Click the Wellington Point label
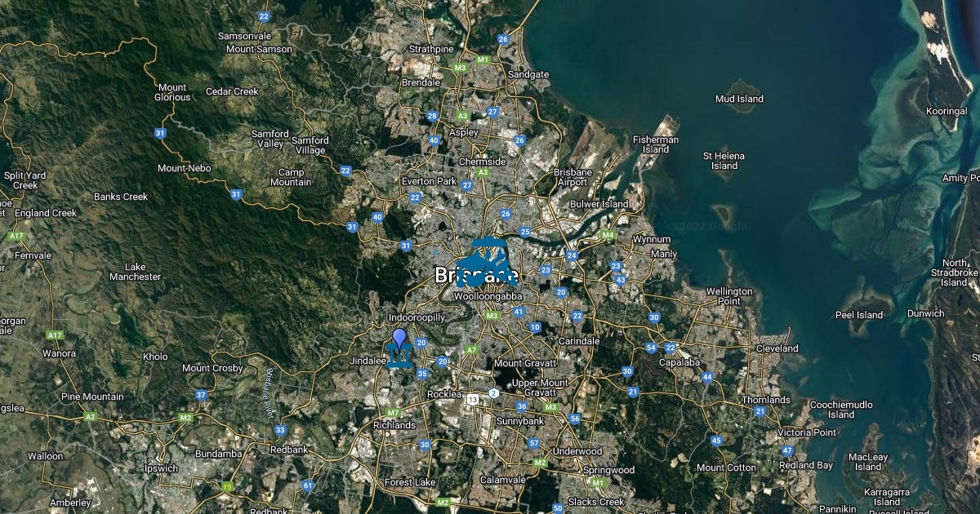Viewport: 980px width, 514px height. [729, 296]
